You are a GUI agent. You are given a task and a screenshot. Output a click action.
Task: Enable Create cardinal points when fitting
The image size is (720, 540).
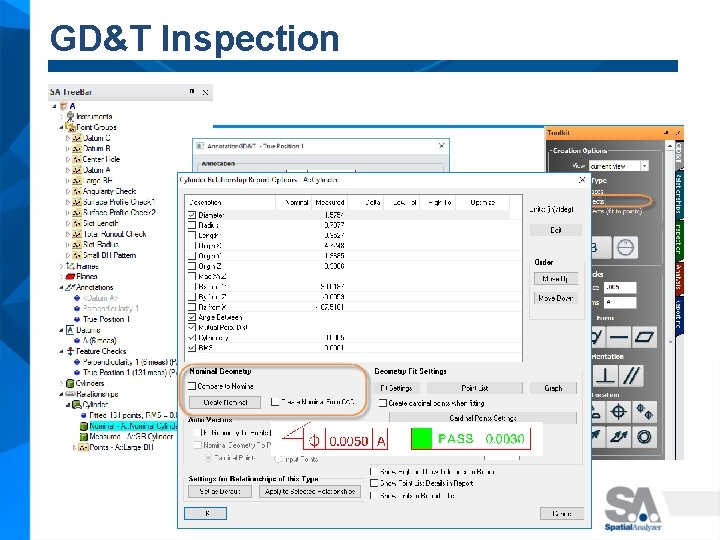pos(382,403)
